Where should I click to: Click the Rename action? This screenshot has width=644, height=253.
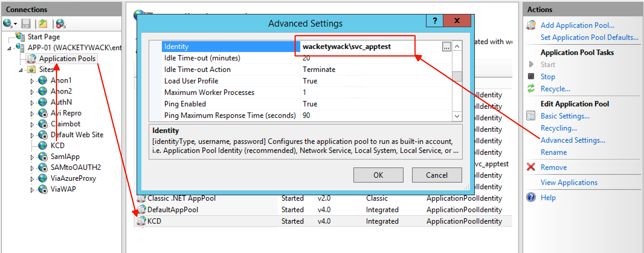(x=554, y=152)
